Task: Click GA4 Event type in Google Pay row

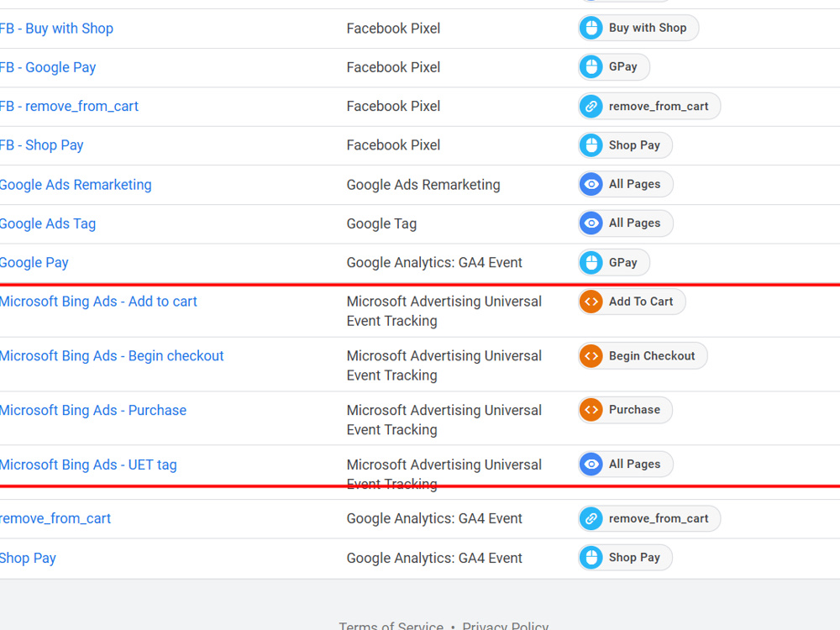Action: coord(434,262)
